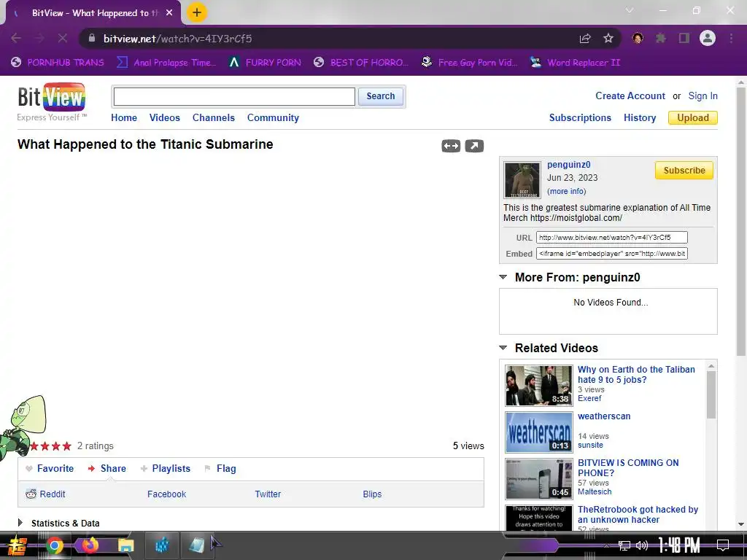Click the Create Account link
The height and width of the screenshot is (560, 747).
(x=630, y=96)
